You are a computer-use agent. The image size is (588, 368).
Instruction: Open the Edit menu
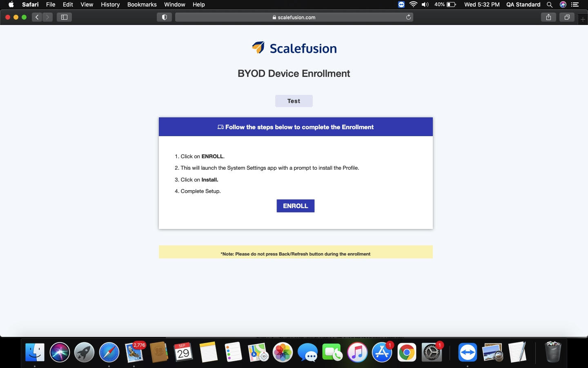pyautogui.click(x=68, y=4)
